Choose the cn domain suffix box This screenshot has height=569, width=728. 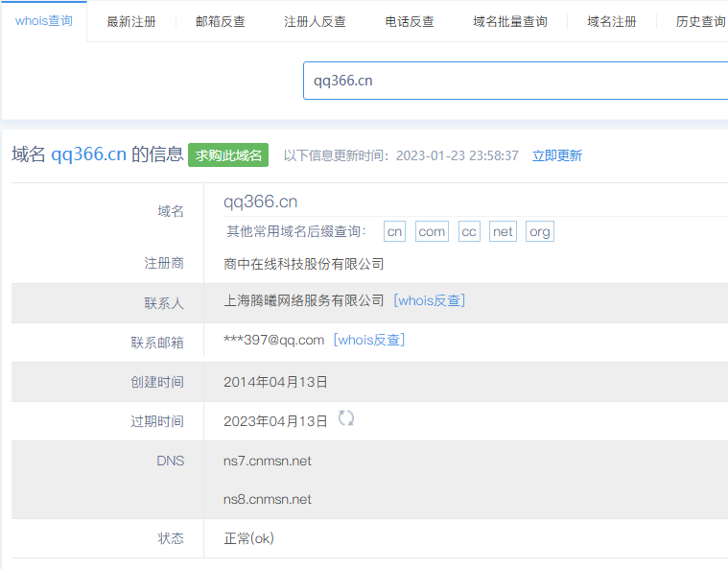click(x=394, y=231)
